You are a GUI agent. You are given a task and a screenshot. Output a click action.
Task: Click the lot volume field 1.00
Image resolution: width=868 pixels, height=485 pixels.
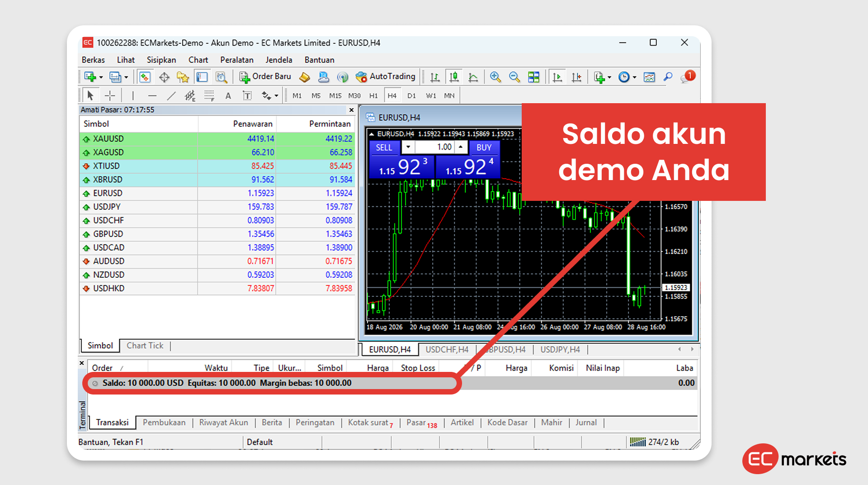(x=434, y=147)
